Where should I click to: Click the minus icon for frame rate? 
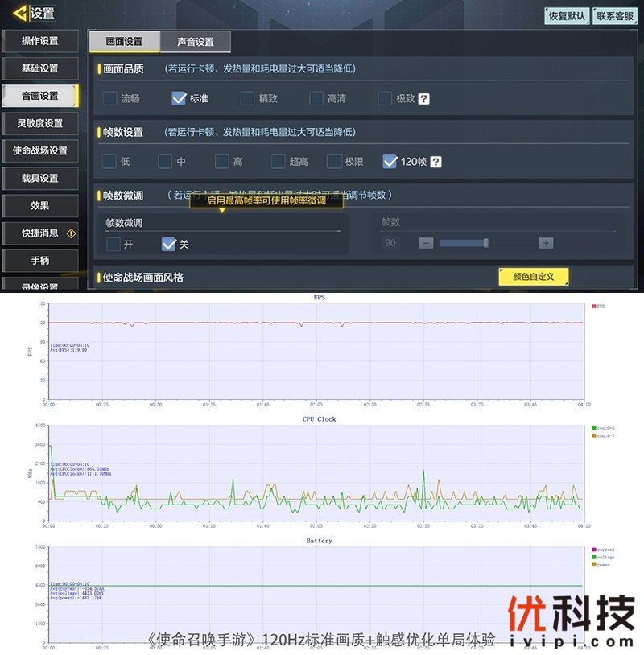click(x=426, y=243)
